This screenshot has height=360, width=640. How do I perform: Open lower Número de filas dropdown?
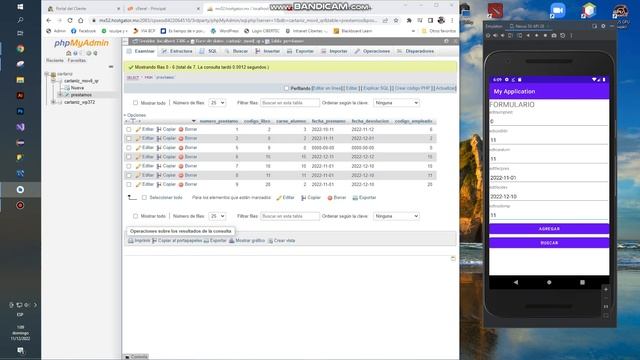coord(217,216)
